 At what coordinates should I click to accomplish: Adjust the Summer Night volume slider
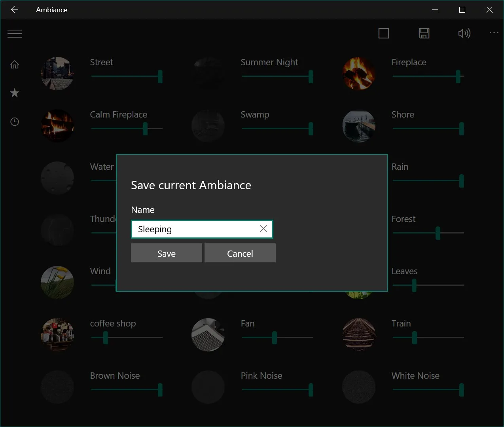click(277, 76)
